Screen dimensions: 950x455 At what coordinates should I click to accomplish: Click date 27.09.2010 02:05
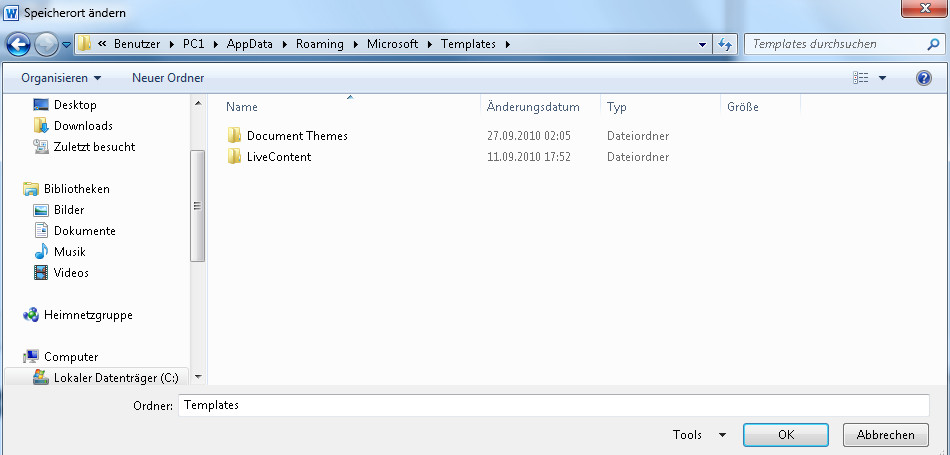(x=529, y=136)
